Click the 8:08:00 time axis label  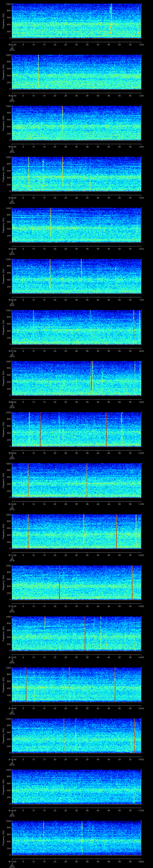click(12, 402)
